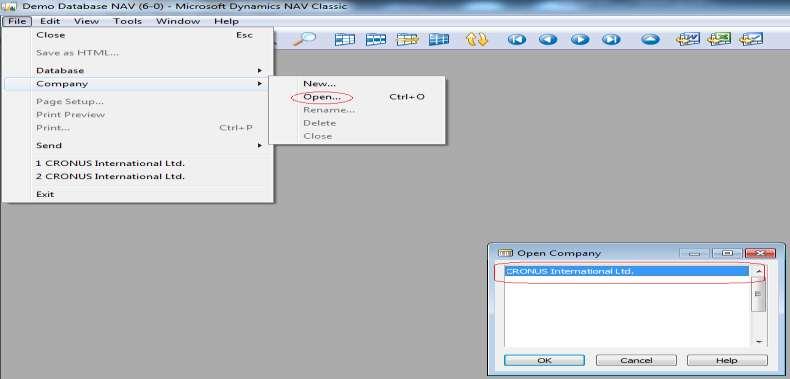
Task: Open recent company 2 CRONUS International Ltd.
Action: click(138, 176)
